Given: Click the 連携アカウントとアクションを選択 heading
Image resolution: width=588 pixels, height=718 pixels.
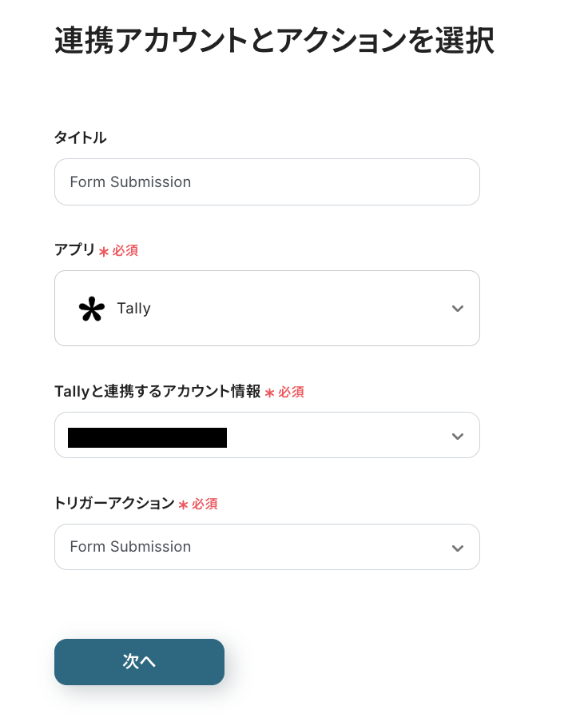Looking at the screenshot, I should tap(274, 41).
